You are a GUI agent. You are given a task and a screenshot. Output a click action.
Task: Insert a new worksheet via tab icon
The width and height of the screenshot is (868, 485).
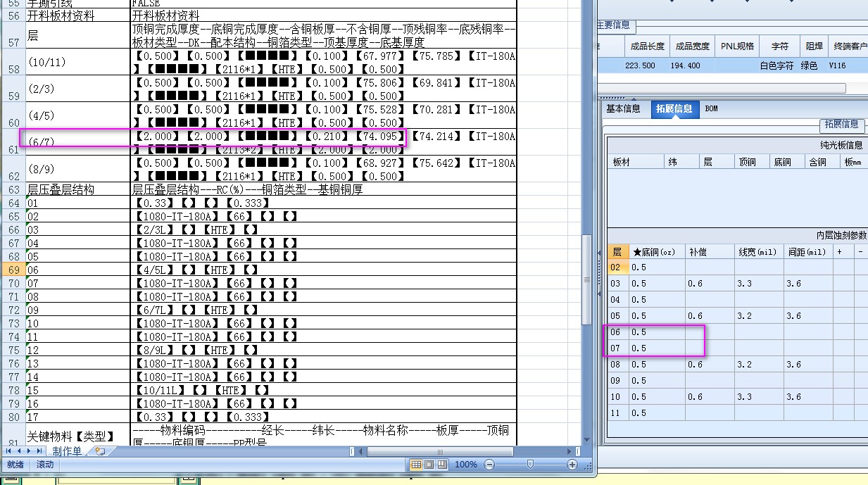99,451
